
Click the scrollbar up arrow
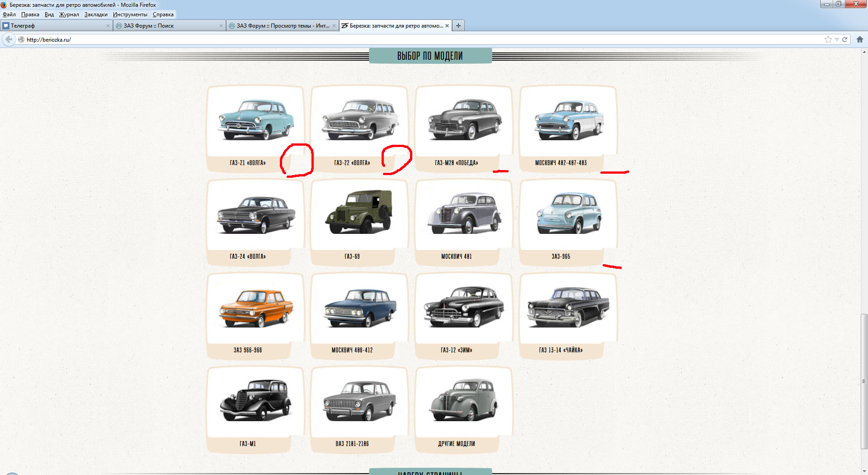click(x=864, y=52)
